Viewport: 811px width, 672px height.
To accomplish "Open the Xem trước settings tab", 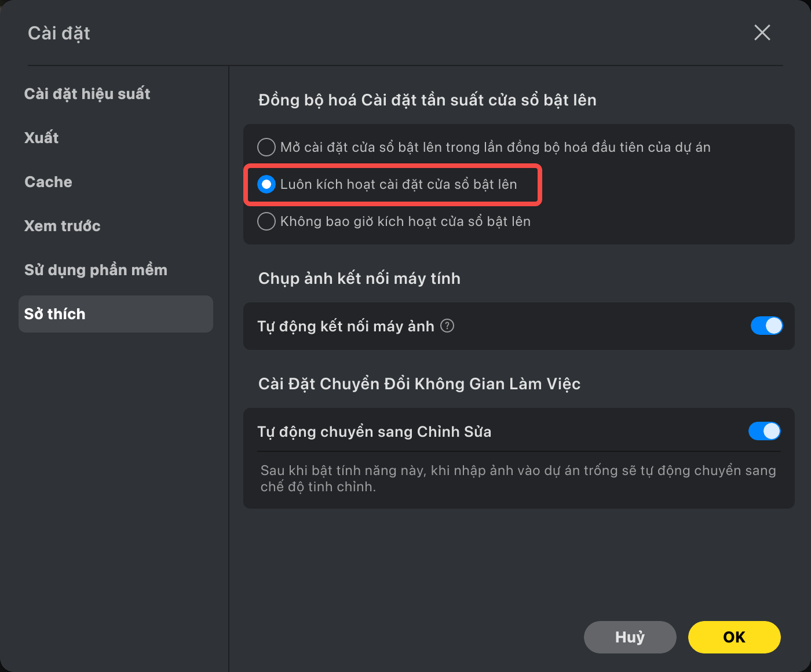I will tap(63, 226).
